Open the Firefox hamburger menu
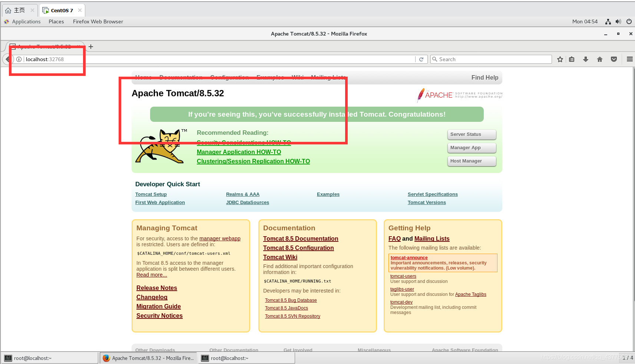The image size is (635, 364). pos(629,59)
